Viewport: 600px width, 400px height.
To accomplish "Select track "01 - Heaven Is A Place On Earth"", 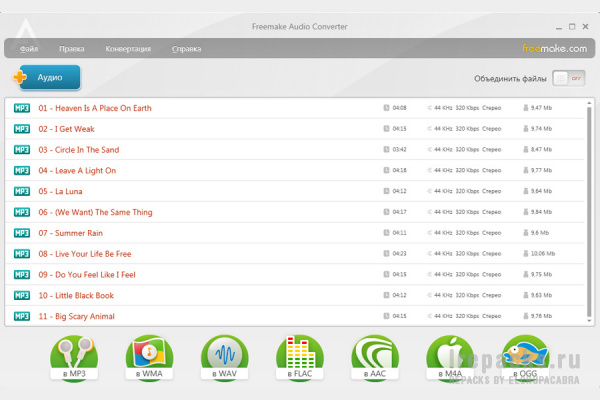I will 295,108.
